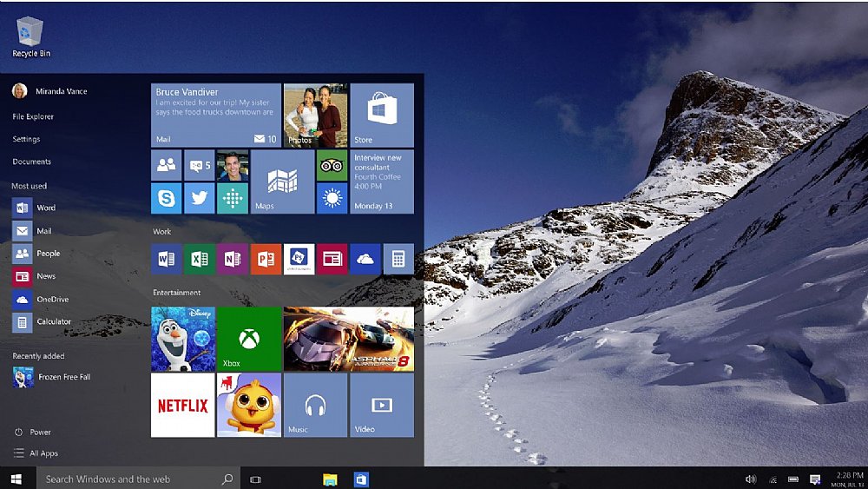Viewport: 868px width, 489px height.
Task: Launch the OneNote tile in Work group
Action: [x=233, y=259]
